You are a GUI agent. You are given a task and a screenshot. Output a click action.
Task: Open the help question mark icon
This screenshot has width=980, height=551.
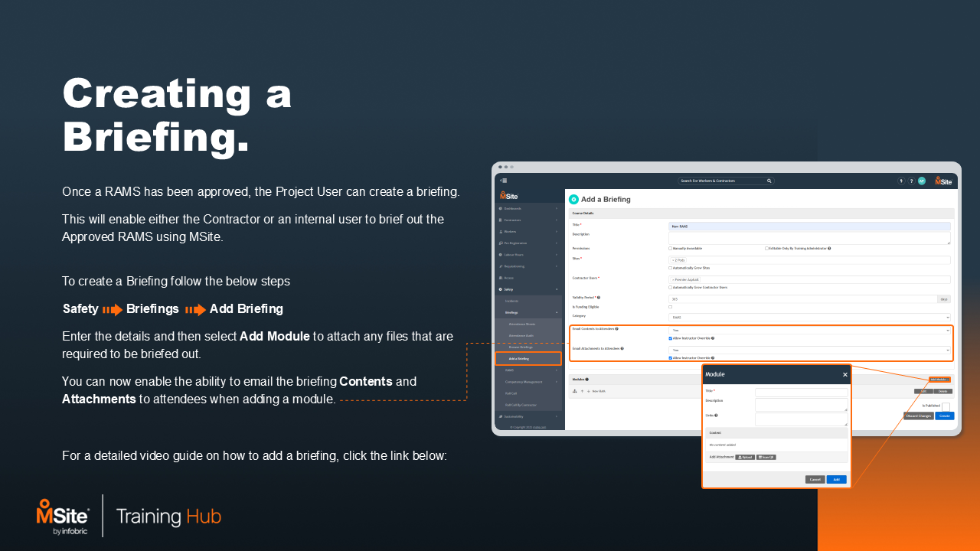[x=911, y=181]
